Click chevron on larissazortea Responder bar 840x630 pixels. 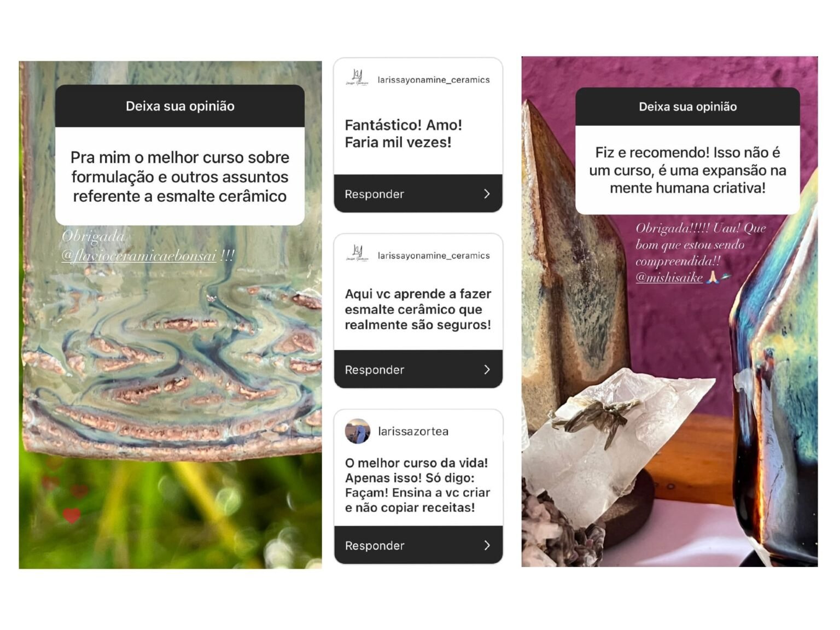(487, 545)
